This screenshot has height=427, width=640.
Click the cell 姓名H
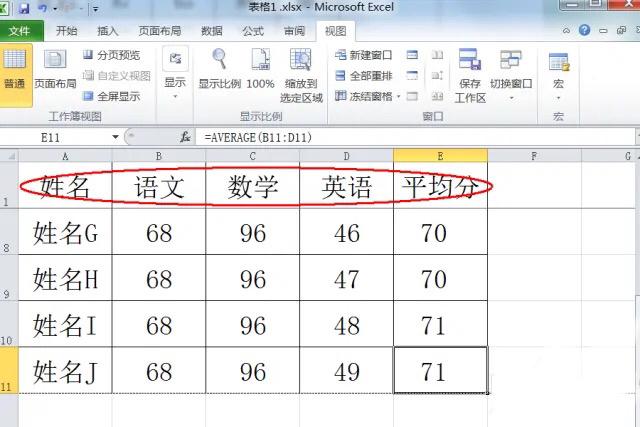click(x=65, y=278)
